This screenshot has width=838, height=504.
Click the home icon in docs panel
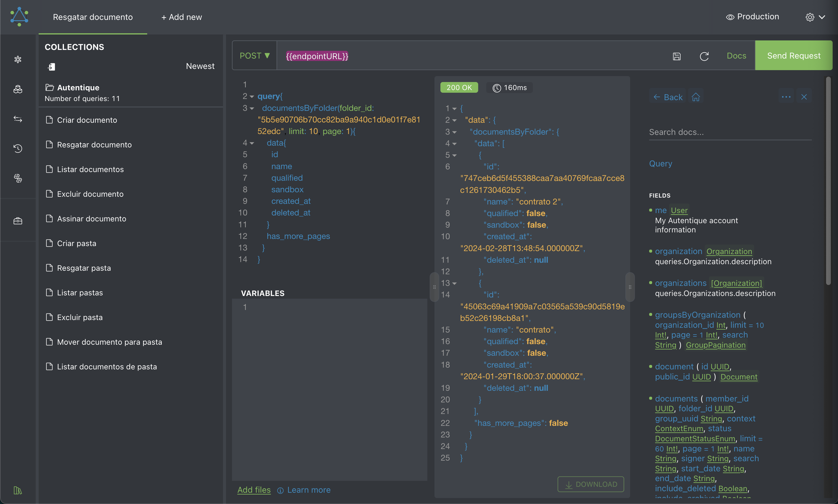[x=696, y=97]
